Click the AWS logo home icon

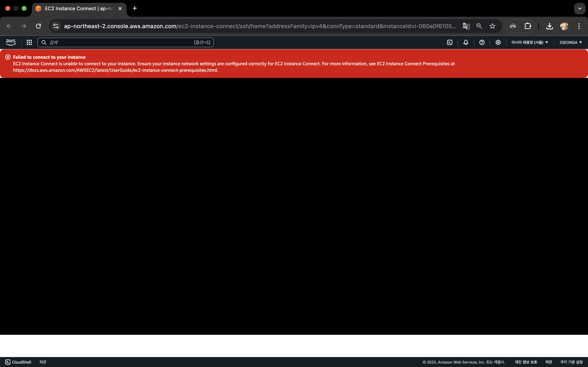(x=11, y=42)
